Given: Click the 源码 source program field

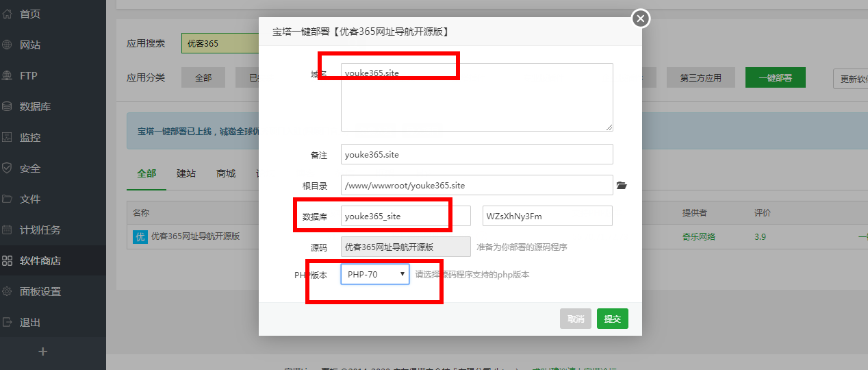Looking at the screenshot, I should pos(406,247).
